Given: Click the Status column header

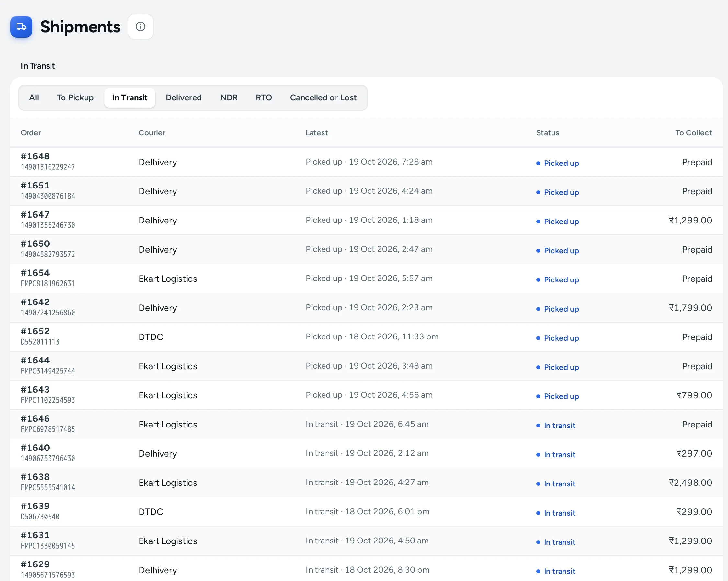Looking at the screenshot, I should click(x=548, y=133).
